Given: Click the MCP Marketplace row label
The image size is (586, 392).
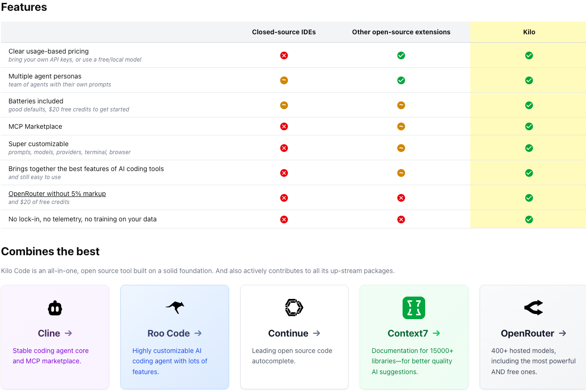Looking at the screenshot, I should tap(35, 126).
